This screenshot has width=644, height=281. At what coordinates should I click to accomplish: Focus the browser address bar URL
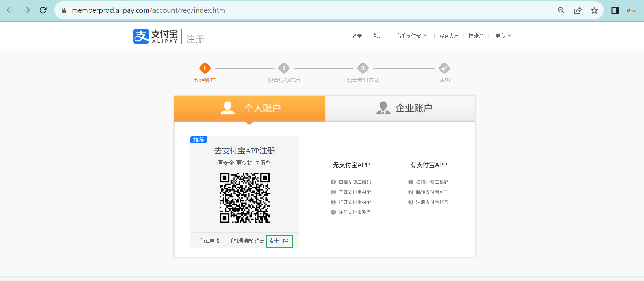(x=148, y=10)
